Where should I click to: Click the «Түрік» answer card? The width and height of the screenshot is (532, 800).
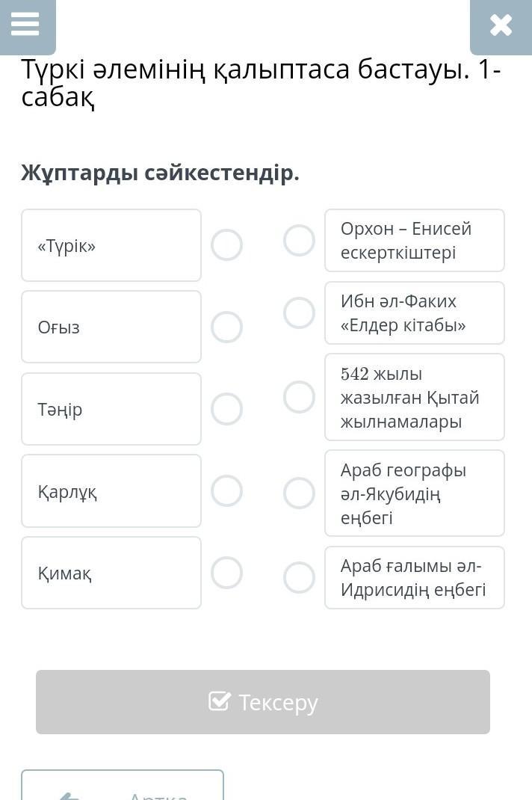tap(111, 245)
